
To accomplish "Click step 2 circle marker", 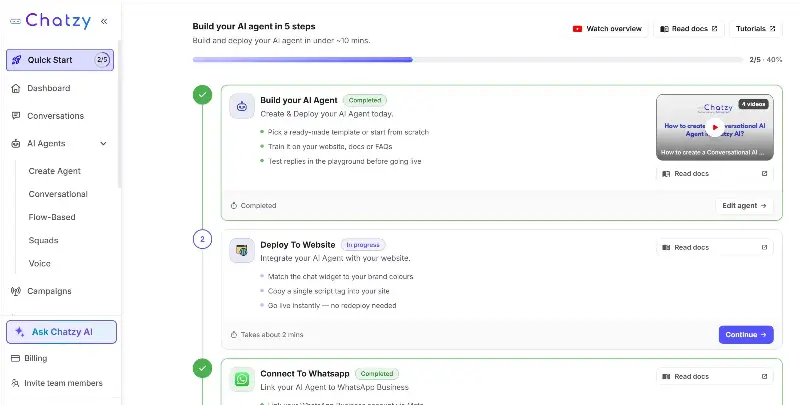I will (x=203, y=239).
